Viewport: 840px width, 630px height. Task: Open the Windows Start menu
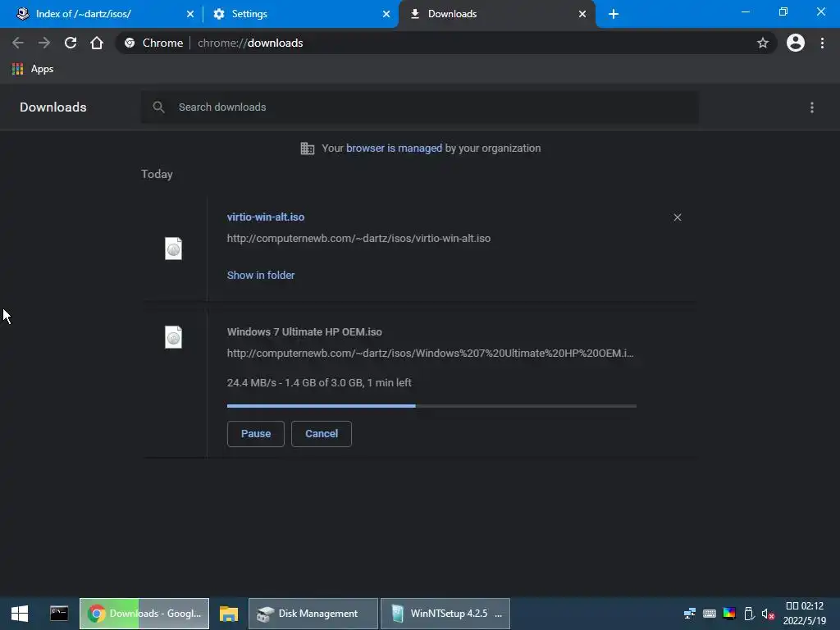[x=20, y=614]
